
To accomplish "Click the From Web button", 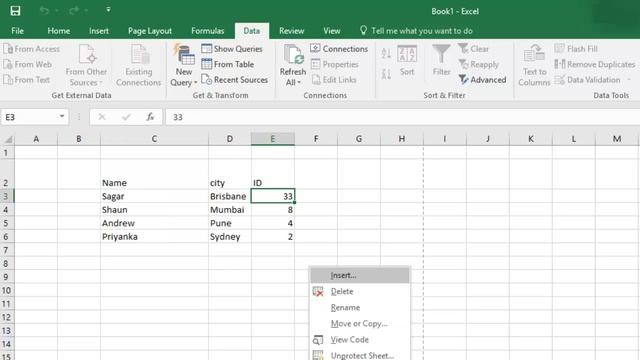I will coord(27,64).
